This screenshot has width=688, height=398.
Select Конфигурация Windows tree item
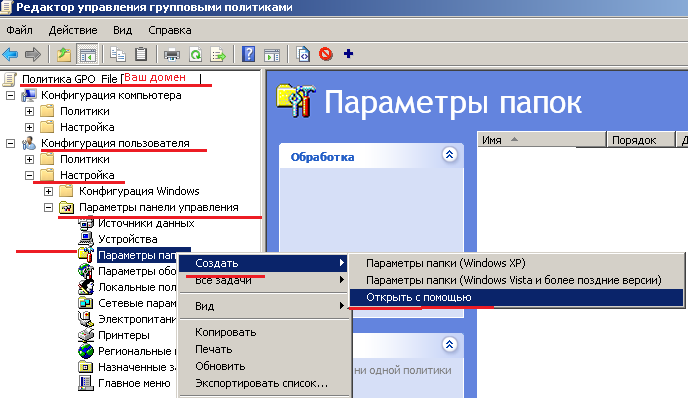139,191
